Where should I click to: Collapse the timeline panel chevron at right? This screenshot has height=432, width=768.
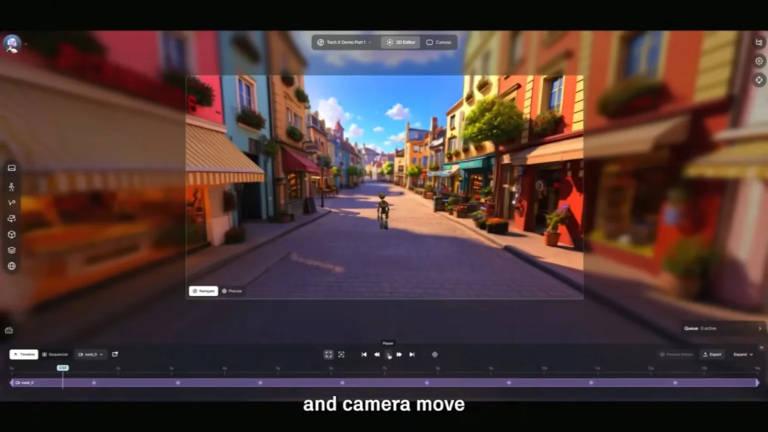761,347
